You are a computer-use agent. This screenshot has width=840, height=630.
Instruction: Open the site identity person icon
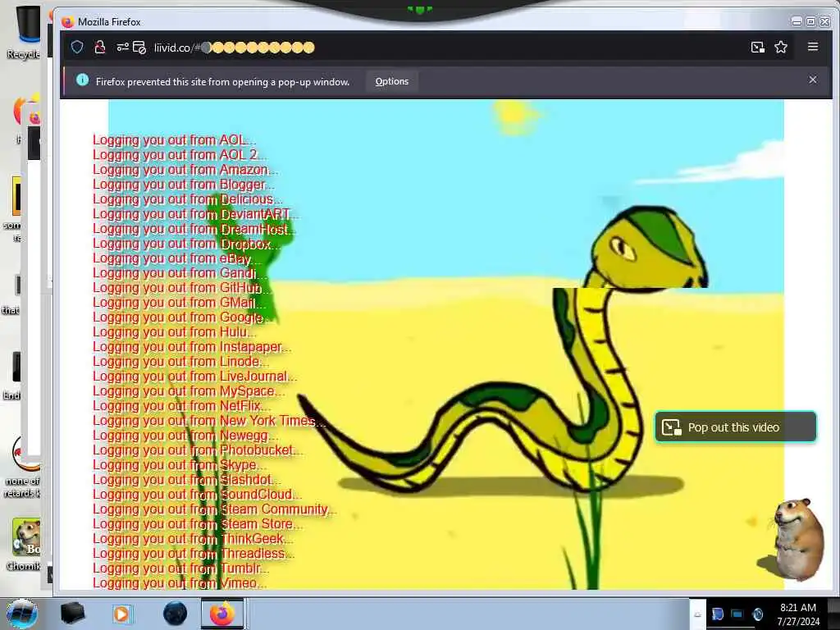click(x=99, y=47)
